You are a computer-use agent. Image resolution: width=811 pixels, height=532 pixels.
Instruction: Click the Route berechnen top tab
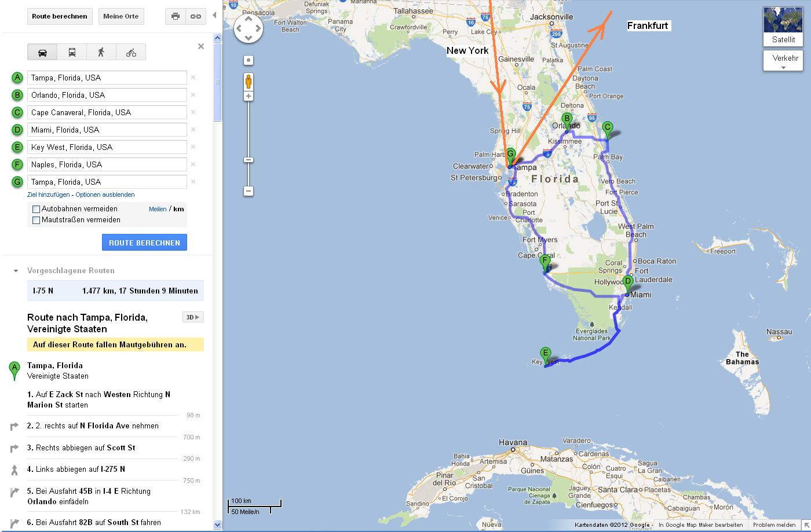tap(60, 16)
